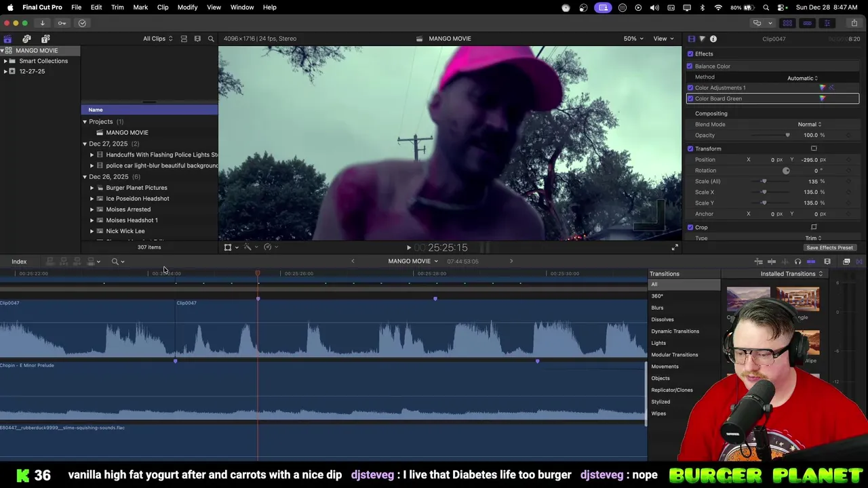Toggle the Timeline panel layout button
The height and width of the screenshot is (488, 868).
[x=807, y=23]
